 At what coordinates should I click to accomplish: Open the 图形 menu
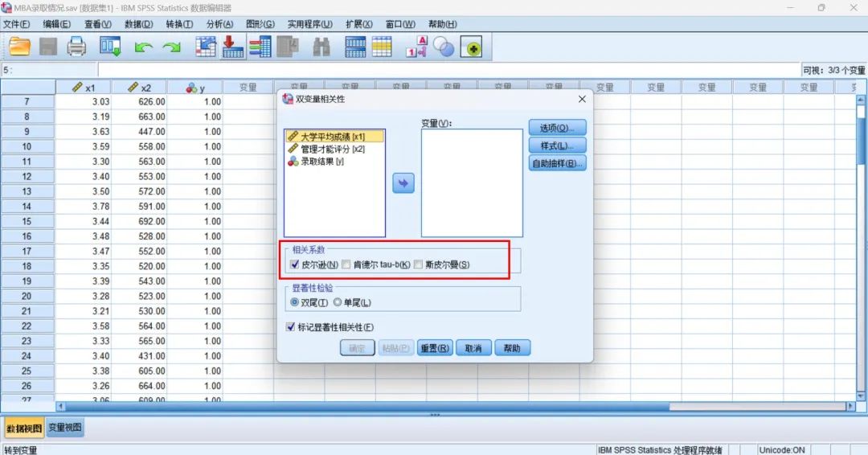tap(260, 24)
